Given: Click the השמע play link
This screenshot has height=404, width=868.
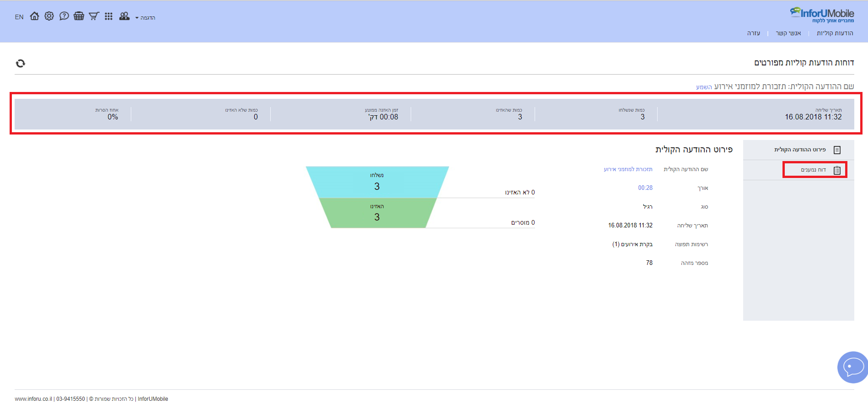Looking at the screenshot, I should [x=704, y=87].
